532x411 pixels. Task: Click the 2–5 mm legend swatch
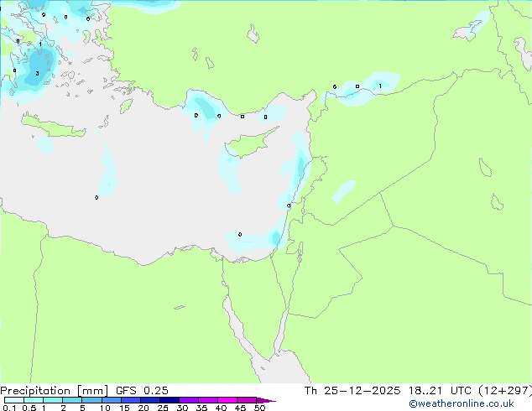tap(72, 400)
